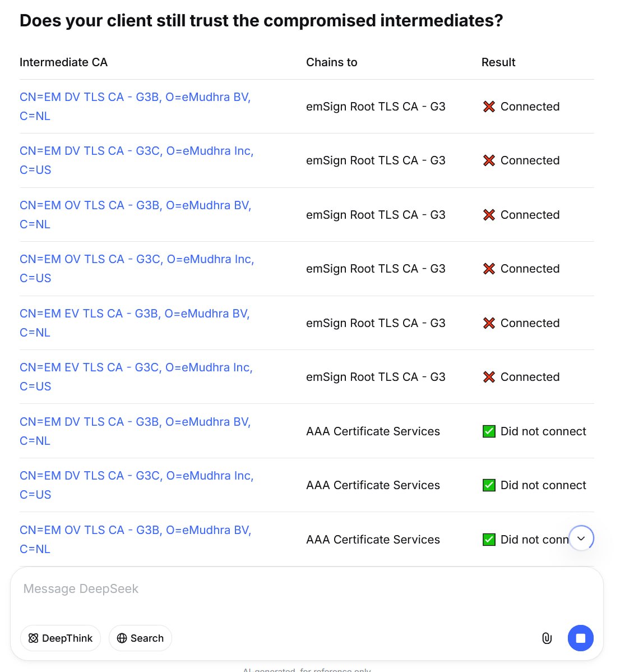
Task: Click green check for first AAA Certificate row
Action: pyautogui.click(x=489, y=431)
